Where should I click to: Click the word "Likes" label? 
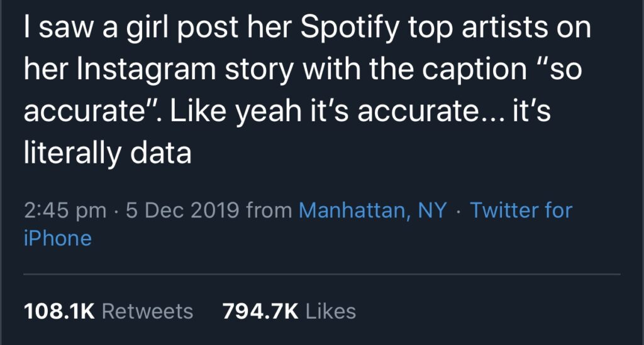(x=331, y=311)
